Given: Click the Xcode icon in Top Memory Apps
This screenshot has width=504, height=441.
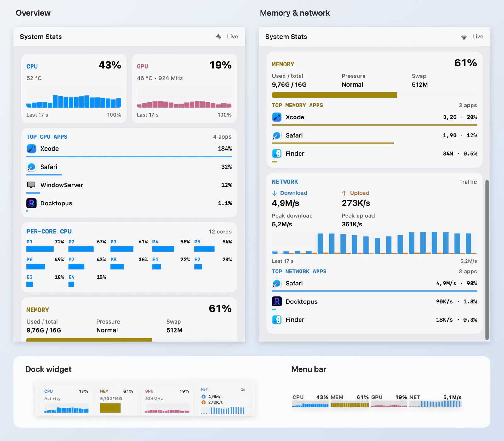Looking at the screenshot, I should pyautogui.click(x=277, y=117).
